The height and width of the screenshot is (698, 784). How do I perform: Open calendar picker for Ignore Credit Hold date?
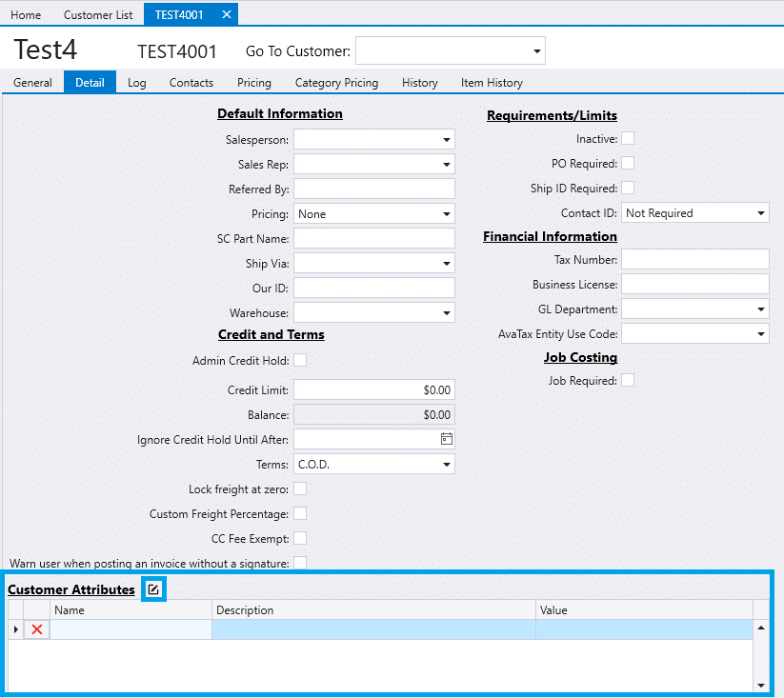[446, 439]
